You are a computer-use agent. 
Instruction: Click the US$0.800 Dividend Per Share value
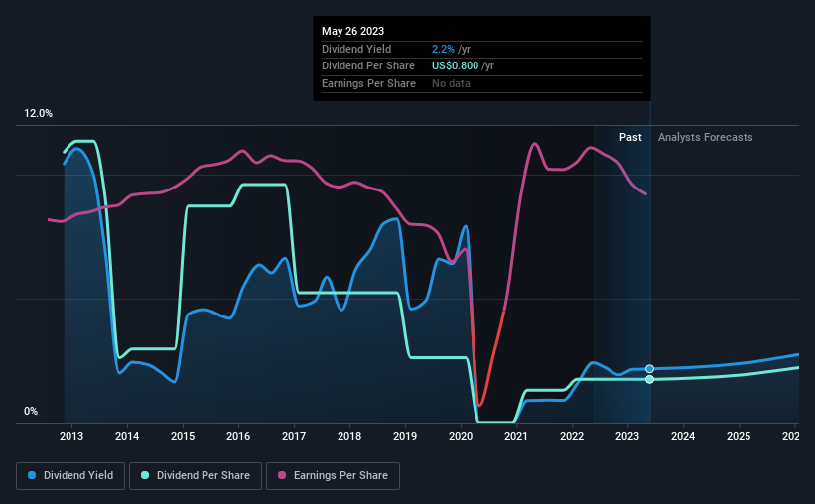(x=455, y=66)
